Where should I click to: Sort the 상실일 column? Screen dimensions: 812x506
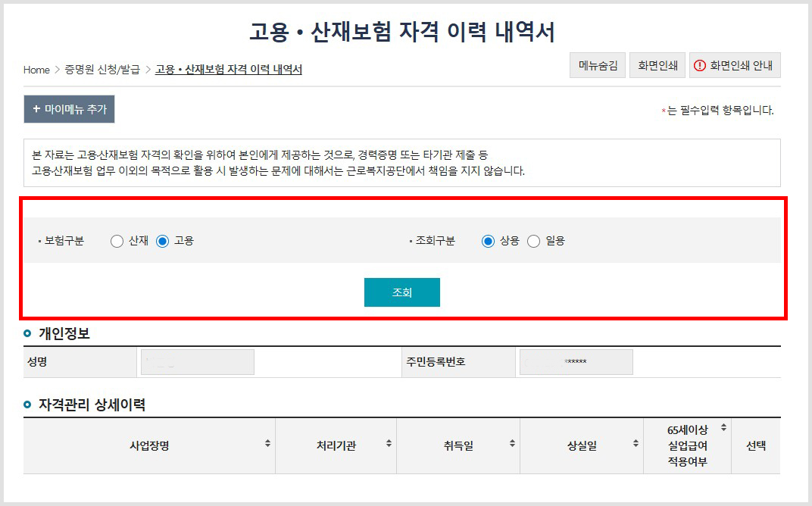[x=635, y=445]
